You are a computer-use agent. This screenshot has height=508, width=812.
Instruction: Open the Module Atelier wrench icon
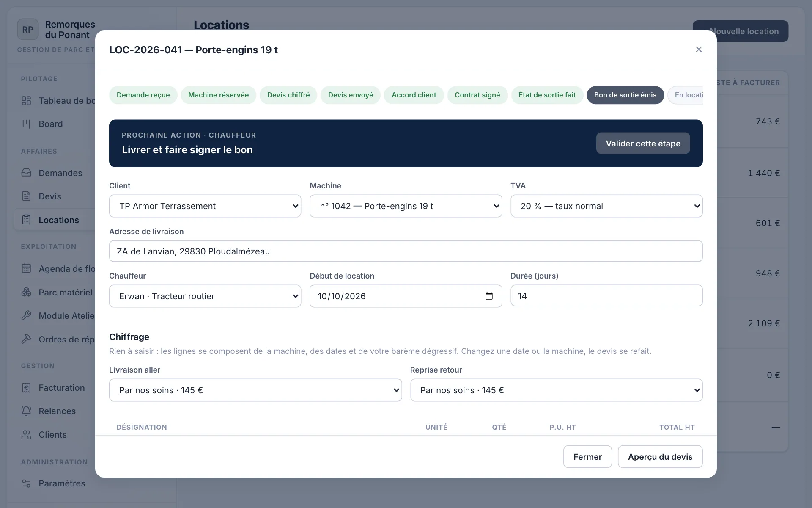tap(26, 315)
